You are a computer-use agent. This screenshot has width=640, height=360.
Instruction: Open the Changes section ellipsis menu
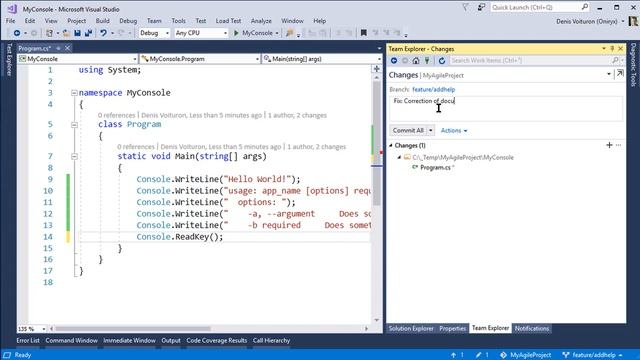[x=619, y=145]
